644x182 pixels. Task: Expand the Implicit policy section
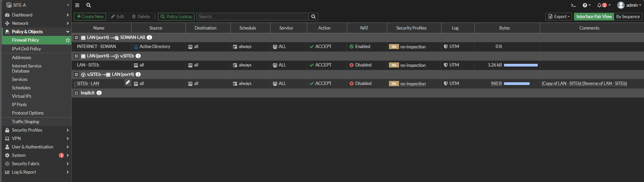(76, 93)
